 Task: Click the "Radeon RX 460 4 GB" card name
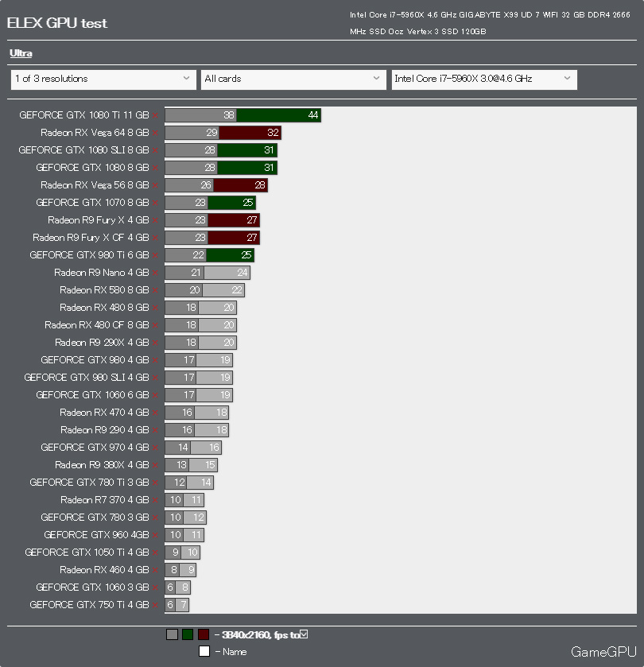(104, 569)
